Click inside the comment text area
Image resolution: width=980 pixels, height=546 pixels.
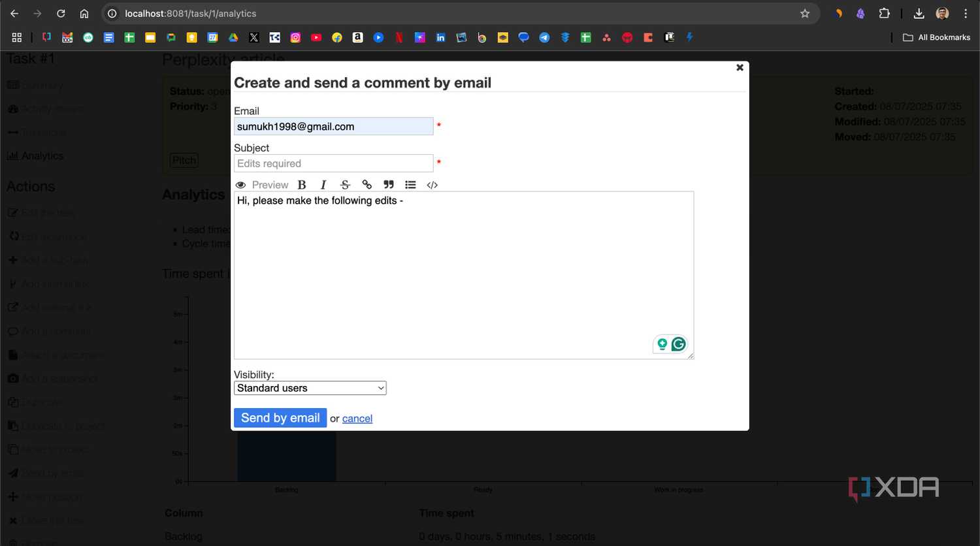coord(464,275)
